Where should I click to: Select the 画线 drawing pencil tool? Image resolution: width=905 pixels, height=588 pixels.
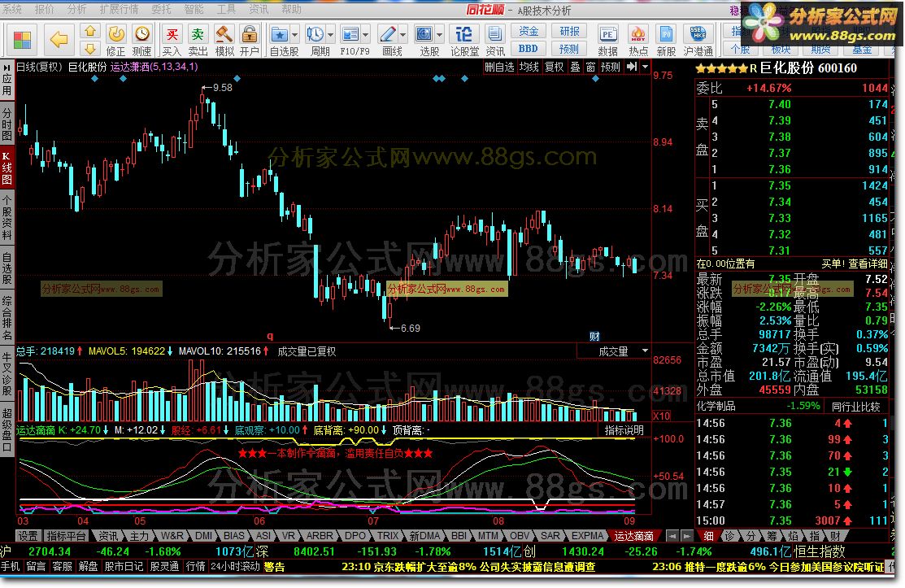(388, 35)
